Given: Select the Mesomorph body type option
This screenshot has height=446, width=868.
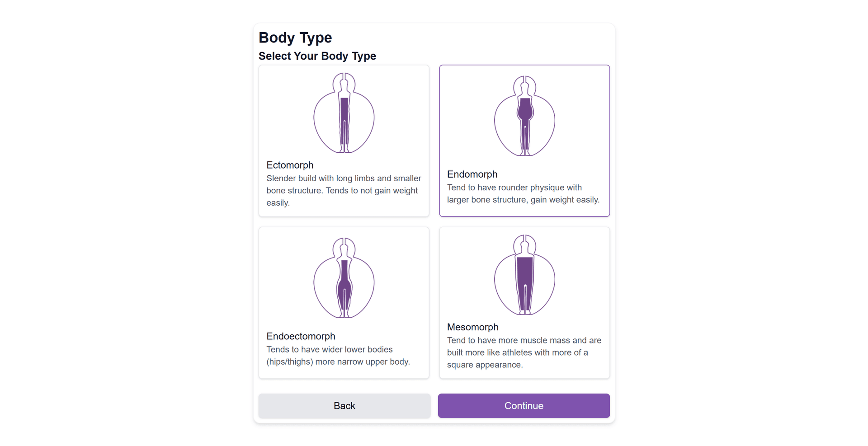Looking at the screenshot, I should point(524,302).
